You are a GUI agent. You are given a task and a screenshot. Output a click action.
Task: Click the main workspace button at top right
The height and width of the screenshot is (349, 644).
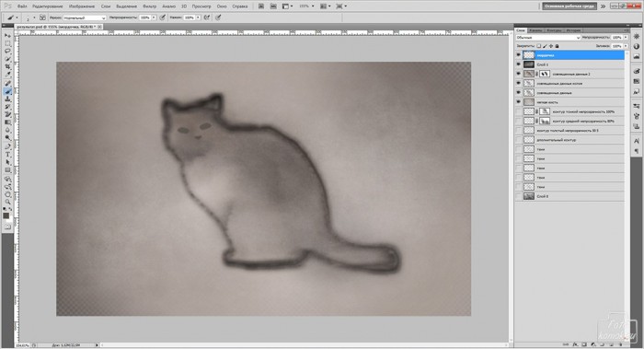569,6
